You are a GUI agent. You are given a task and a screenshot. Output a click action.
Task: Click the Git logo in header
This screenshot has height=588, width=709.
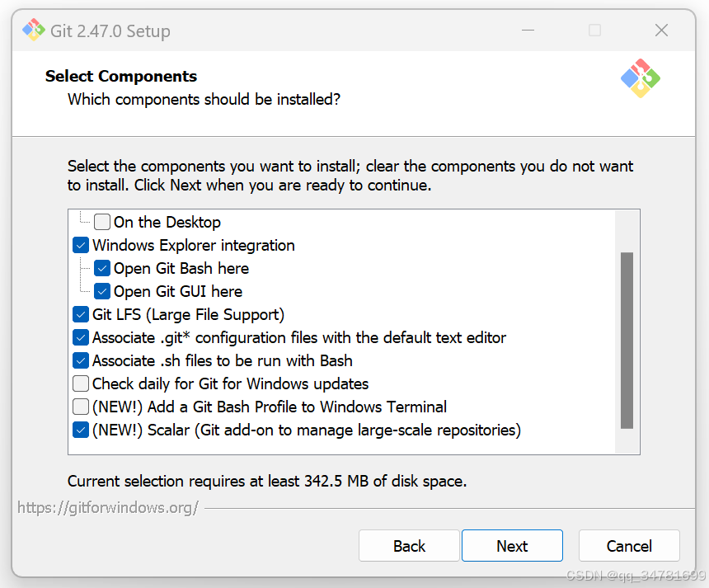[641, 78]
